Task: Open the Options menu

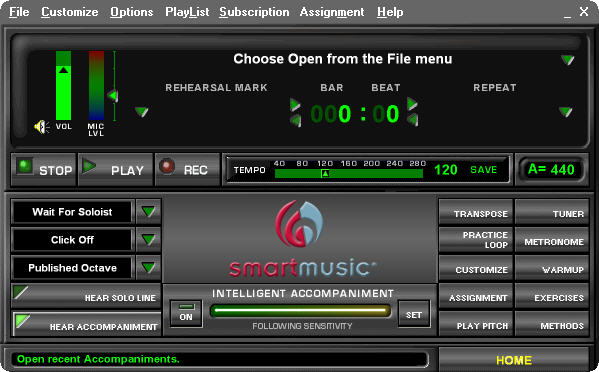Action: click(131, 12)
